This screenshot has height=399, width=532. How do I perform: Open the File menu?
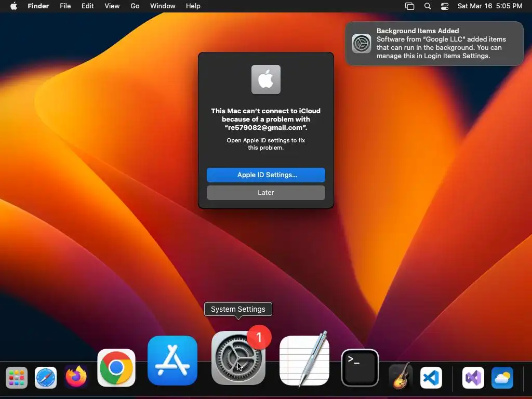[x=65, y=6]
